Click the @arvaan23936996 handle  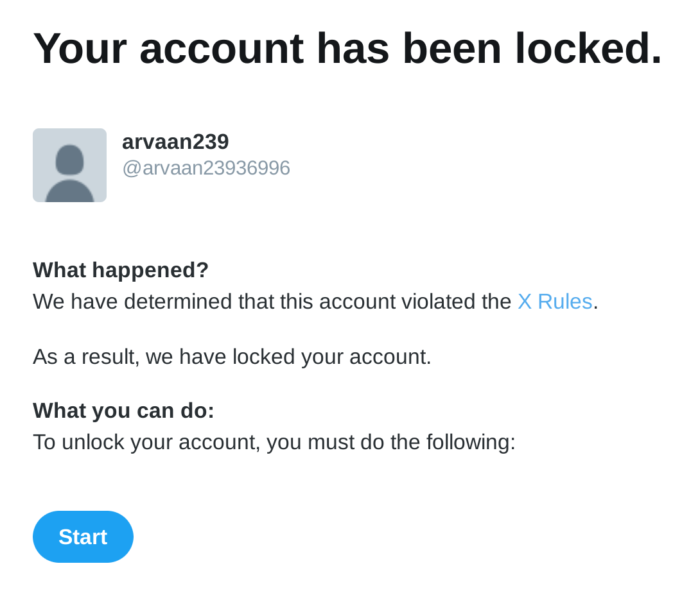pos(206,168)
